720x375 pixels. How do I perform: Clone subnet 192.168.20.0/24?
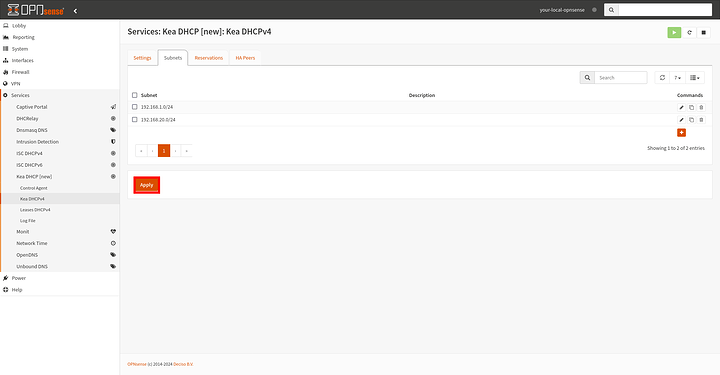(692, 120)
